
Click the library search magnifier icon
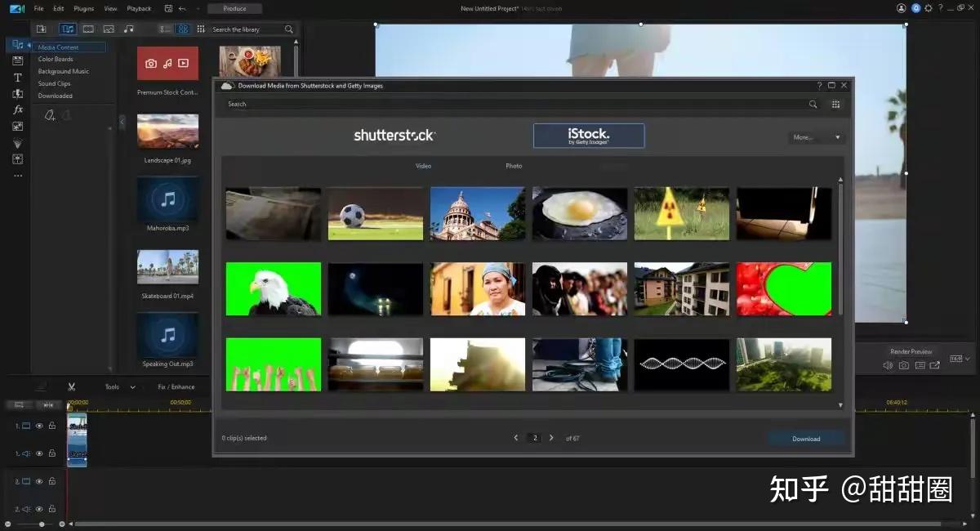288,29
